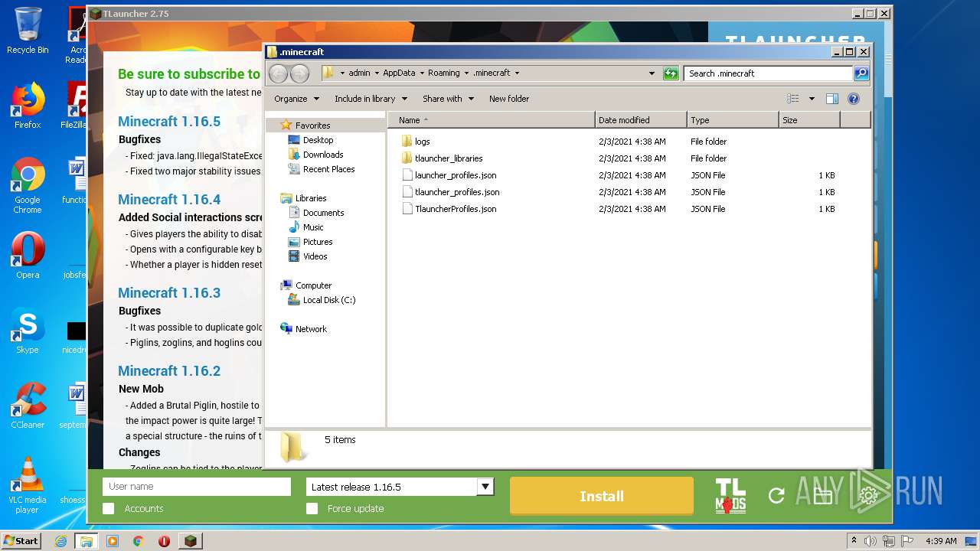
Task: Click the Opera icon in taskbar
Action: click(x=164, y=541)
